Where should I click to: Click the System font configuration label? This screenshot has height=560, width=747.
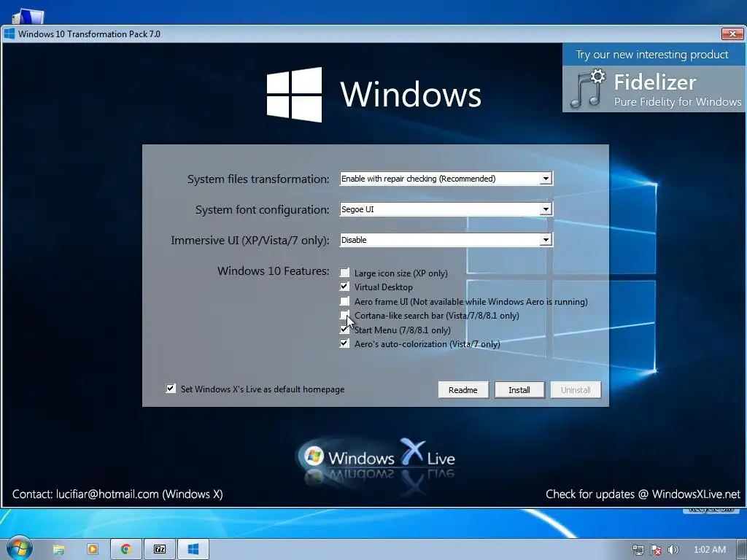(262, 209)
